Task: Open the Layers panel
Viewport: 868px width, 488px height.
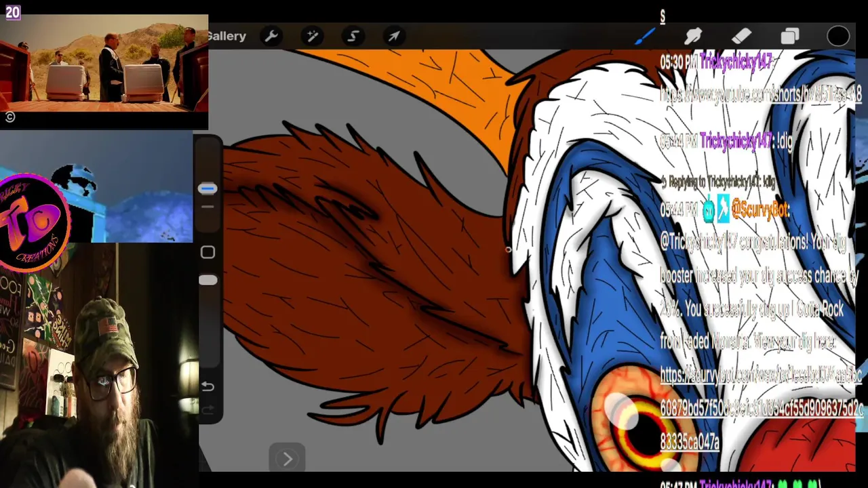Action: tap(790, 36)
